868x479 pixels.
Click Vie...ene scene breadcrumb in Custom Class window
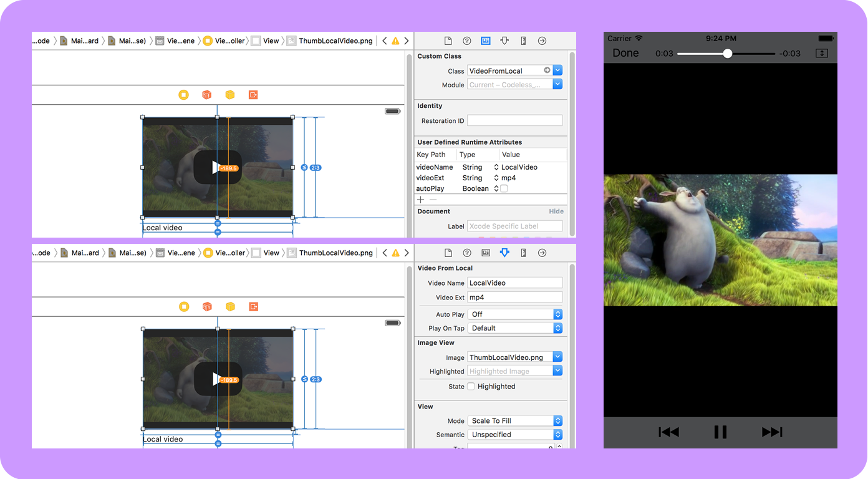(175, 41)
